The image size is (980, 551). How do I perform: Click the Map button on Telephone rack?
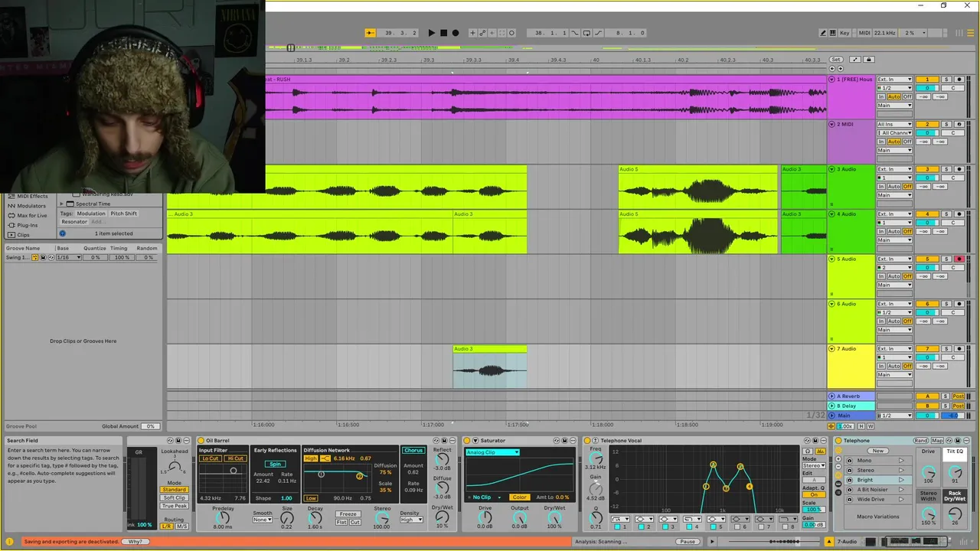[x=937, y=441]
